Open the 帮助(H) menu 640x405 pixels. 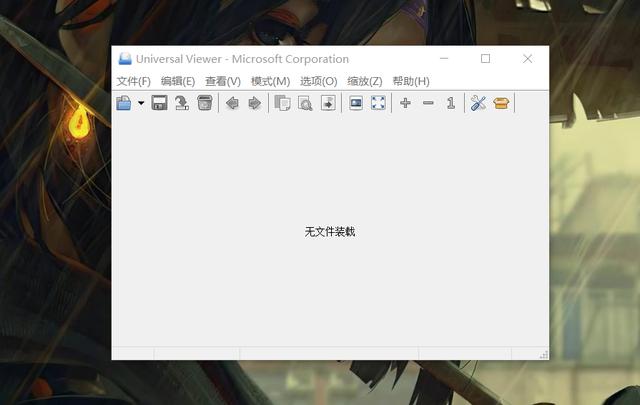411,81
